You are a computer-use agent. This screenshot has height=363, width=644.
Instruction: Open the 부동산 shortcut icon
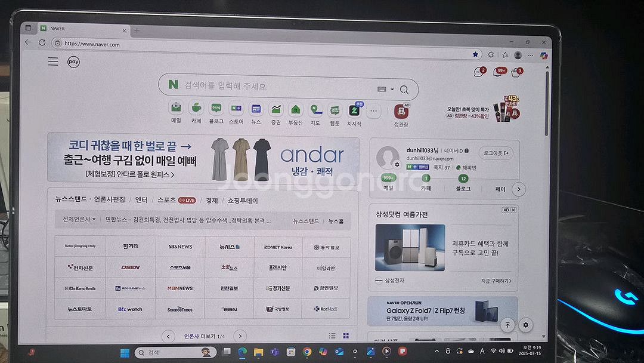295,110
